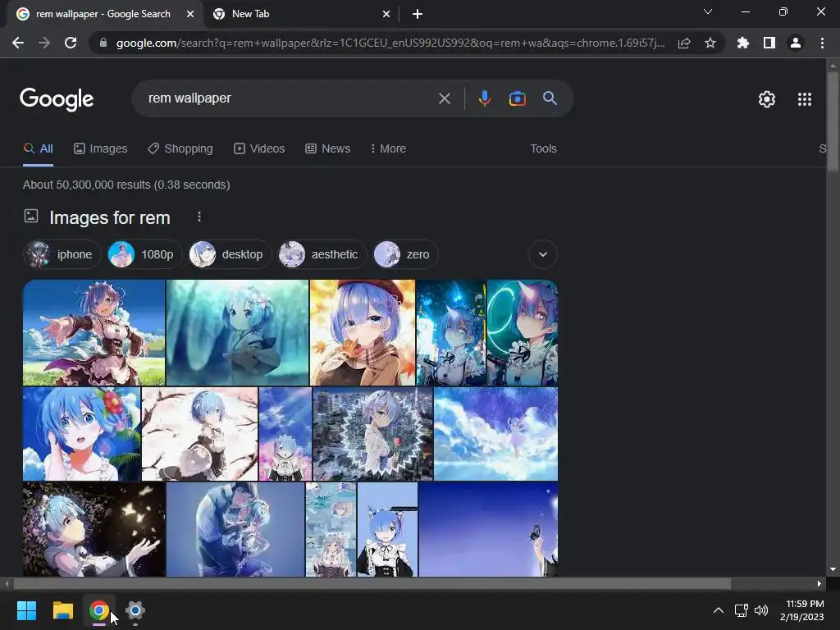
Task: Open a new browser tab with plus
Action: click(418, 15)
